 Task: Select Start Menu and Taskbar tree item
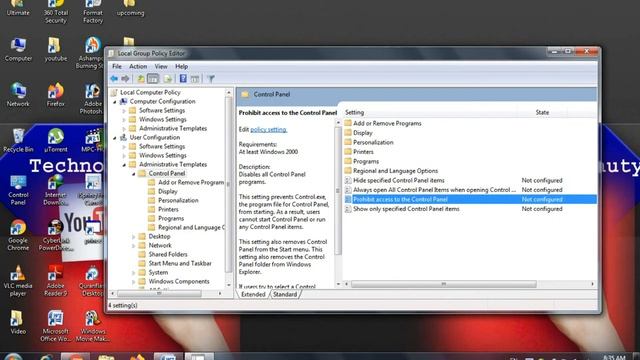pyautogui.click(x=180, y=263)
